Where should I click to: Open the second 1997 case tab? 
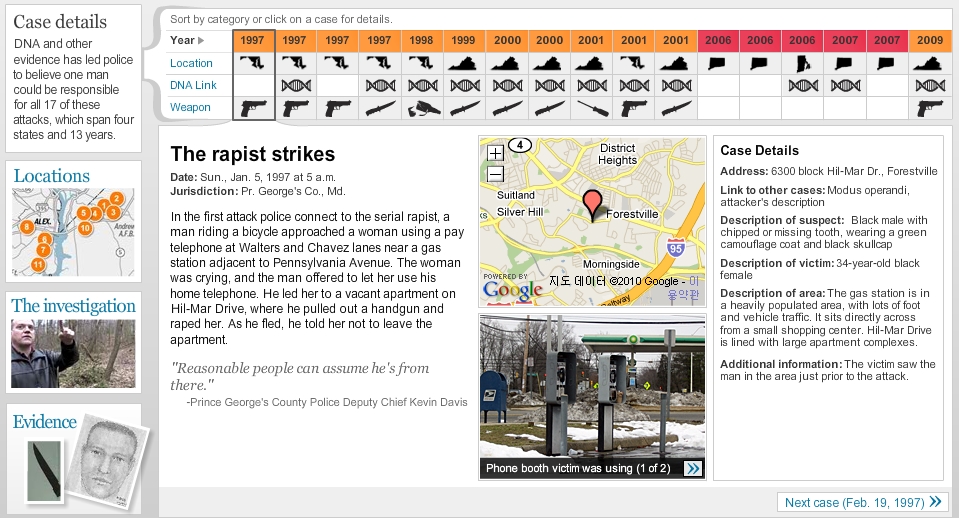[x=294, y=40]
